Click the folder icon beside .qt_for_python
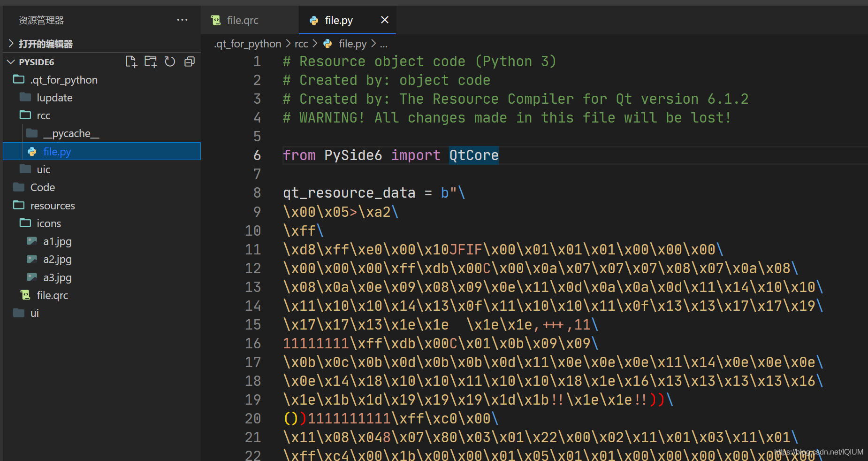Screen dimensions: 868x461 [19, 79]
